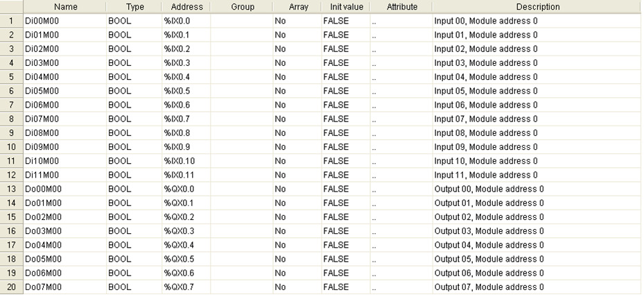Image resolution: width=644 pixels, height=297 pixels.
Task: Select row number 1 header
Action: (x=12, y=21)
